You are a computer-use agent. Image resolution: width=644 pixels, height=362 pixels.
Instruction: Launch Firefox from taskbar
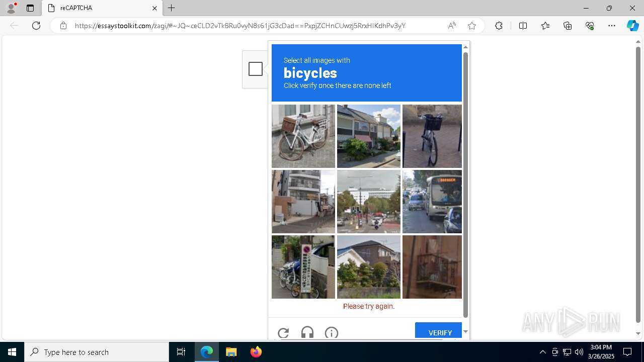[x=256, y=352]
